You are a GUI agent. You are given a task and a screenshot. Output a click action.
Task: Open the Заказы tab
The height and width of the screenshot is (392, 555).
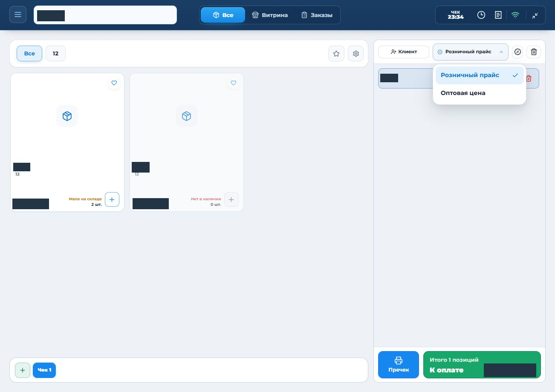click(317, 15)
